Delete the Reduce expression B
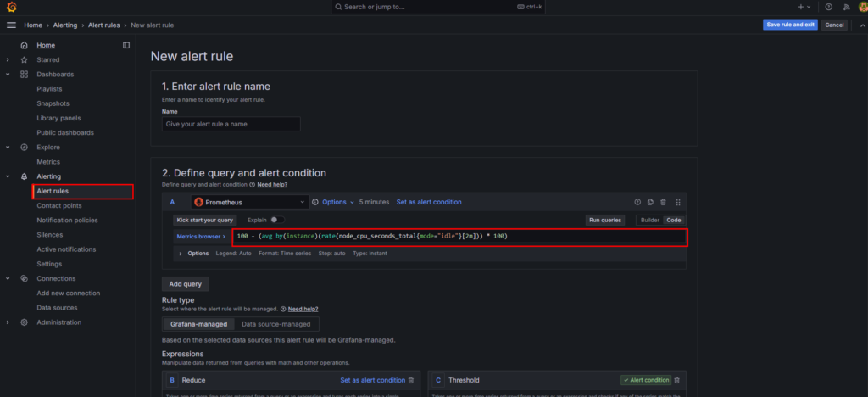Screen dimensions: 868x397 pyautogui.click(x=412, y=380)
